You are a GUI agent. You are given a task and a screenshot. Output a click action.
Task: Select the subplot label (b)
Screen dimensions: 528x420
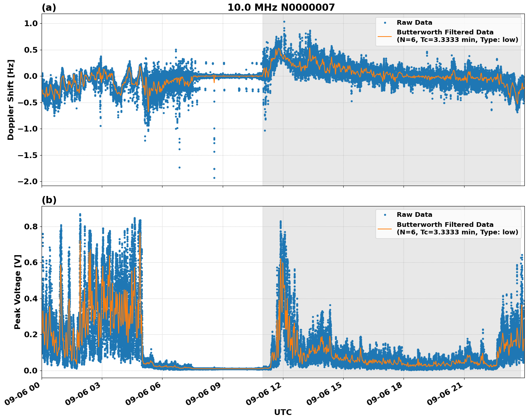pos(49,199)
